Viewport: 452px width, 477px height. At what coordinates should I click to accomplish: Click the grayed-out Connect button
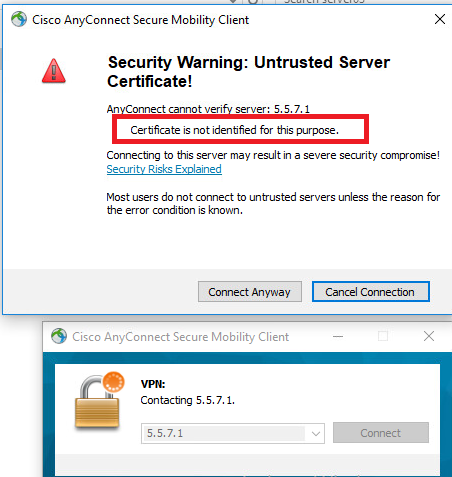pyautogui.click(x=381, y=433)
